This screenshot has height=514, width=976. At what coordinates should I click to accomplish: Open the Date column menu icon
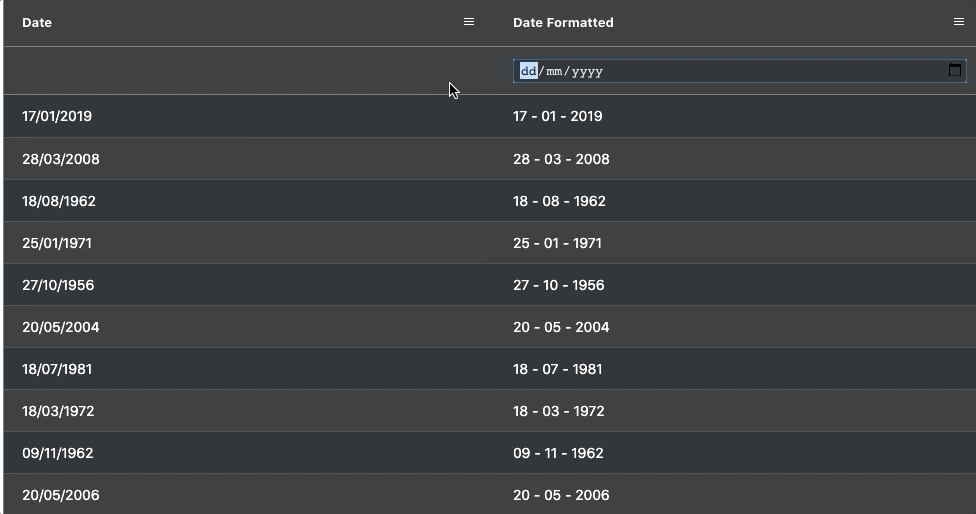click(469, 22)
